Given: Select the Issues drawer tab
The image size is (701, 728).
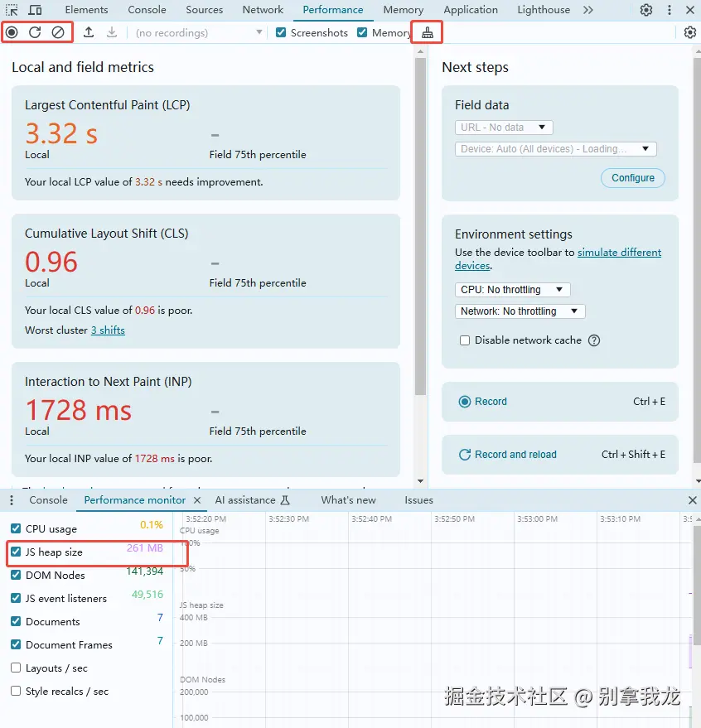Looking at the screenshot, I should pyautogui.click(x=418, y=500).
